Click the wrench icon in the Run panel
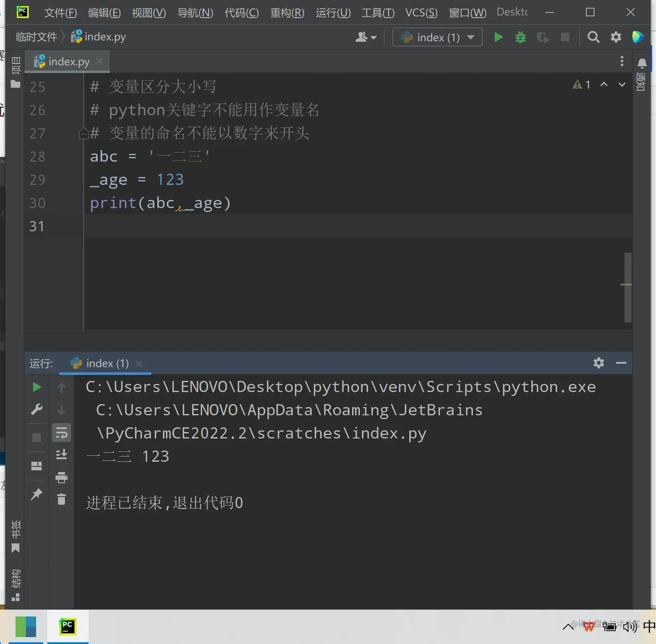 tap(37, 409)
